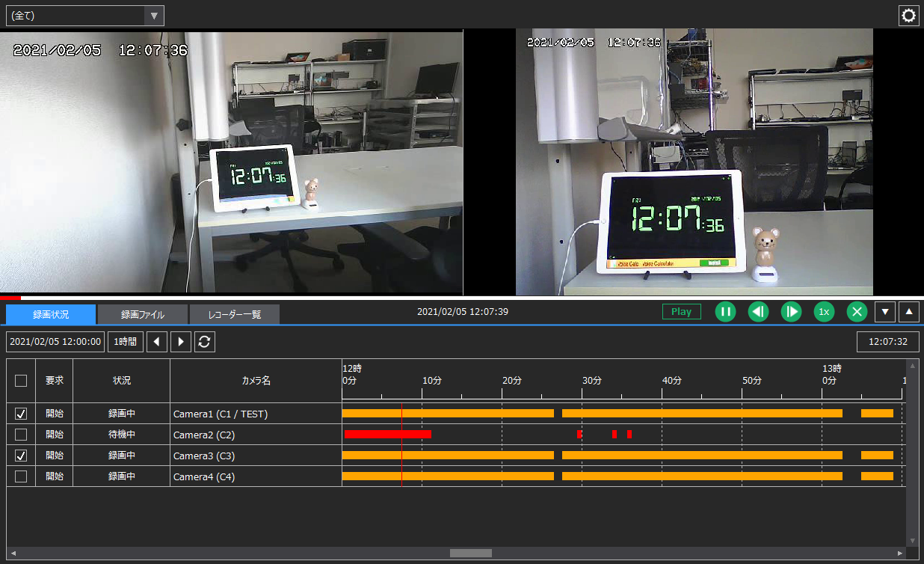Click the downward triangle beside playback controls

tap(885, 312)
